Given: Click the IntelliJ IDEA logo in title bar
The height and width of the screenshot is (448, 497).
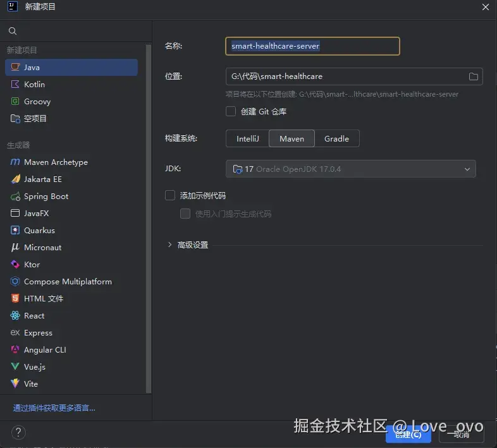Looking at the screenshot, I should (x=13, y=6).
